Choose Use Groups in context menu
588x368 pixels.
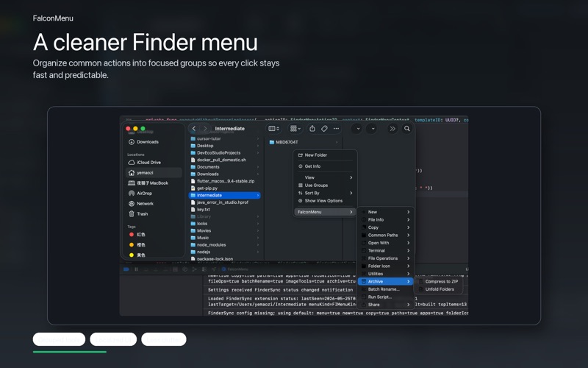coord(325,185)
